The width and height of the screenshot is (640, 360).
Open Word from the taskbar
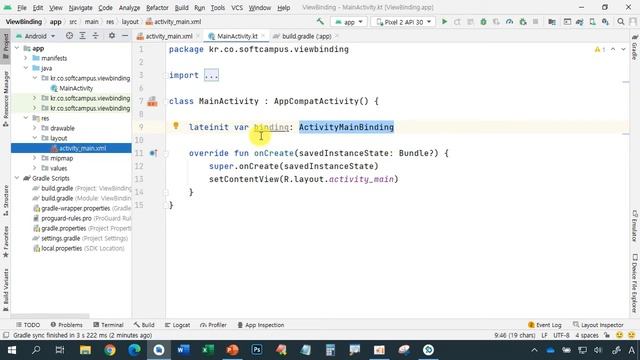(183, 350)
